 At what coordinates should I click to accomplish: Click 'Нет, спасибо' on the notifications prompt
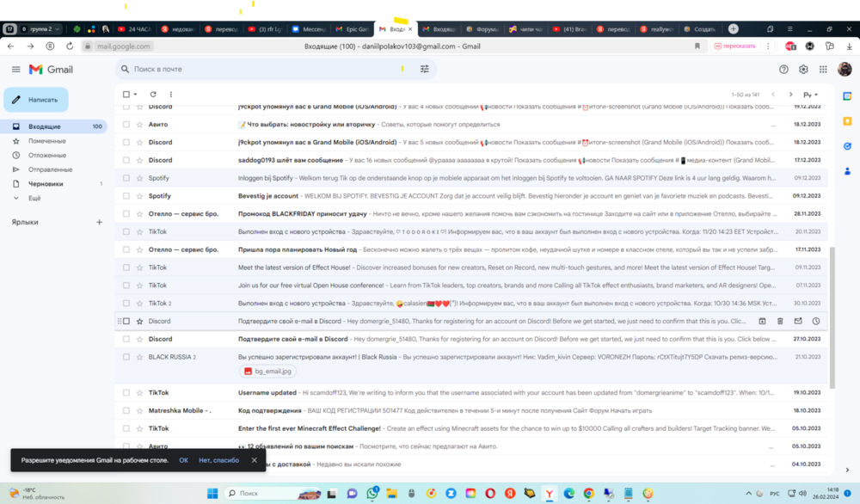(x=218, y=460)
